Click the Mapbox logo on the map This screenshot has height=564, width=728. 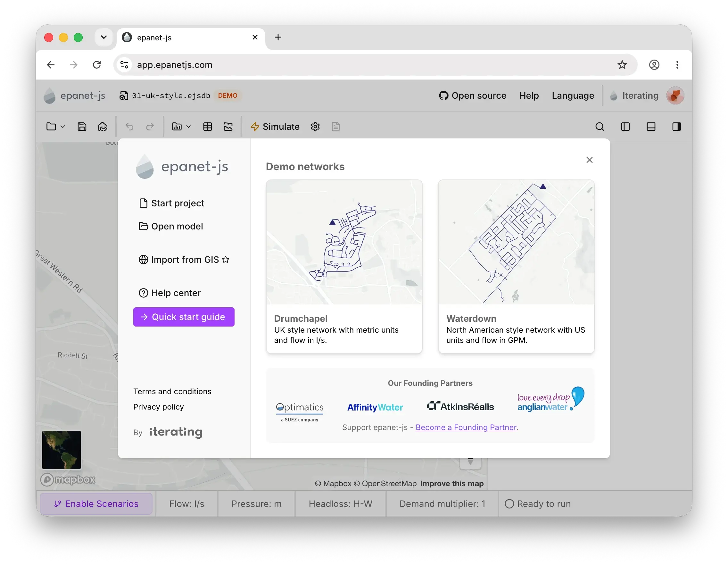(68, 479)
